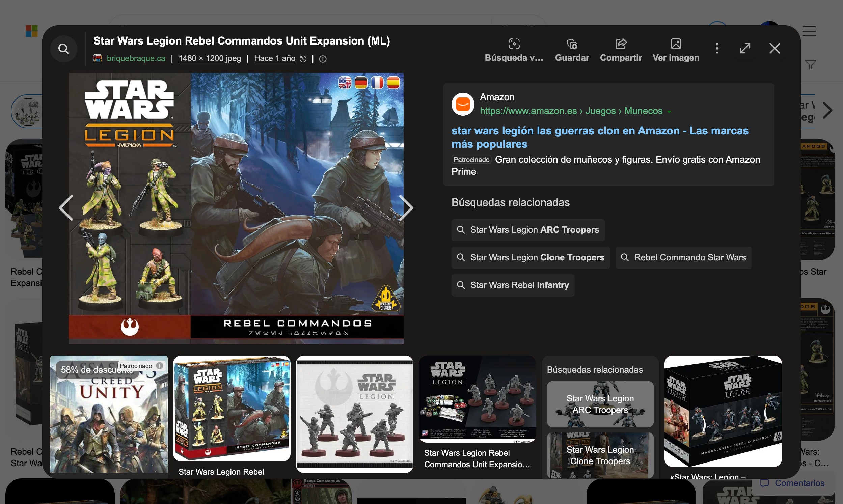Click the history clock icon beside Hace 1 año

tap(303, 59)
